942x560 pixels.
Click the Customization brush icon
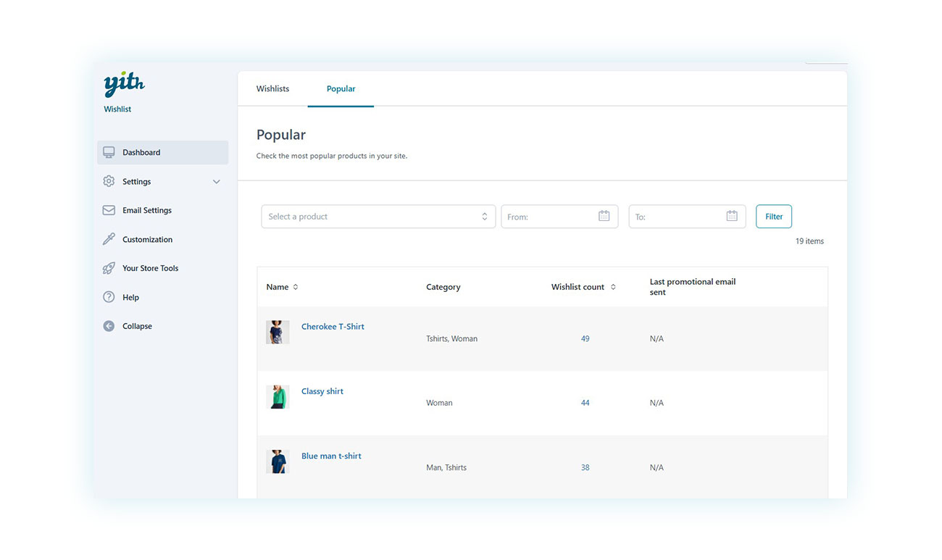point(109,239)
